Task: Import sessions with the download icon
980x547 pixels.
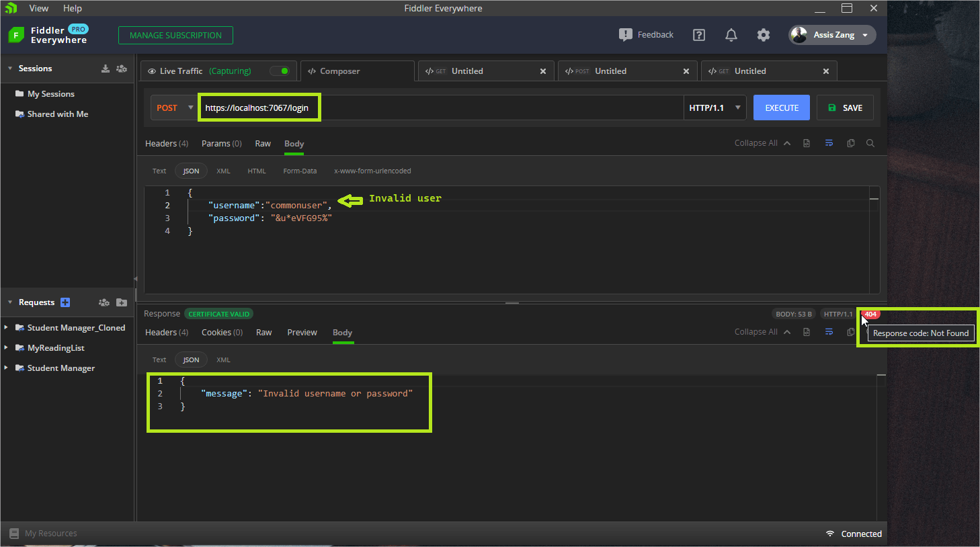Action: point(106,69)
